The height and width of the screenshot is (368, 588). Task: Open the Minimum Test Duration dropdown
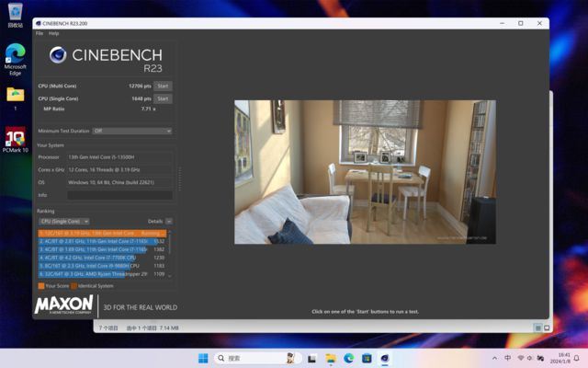tap(130, 131)
